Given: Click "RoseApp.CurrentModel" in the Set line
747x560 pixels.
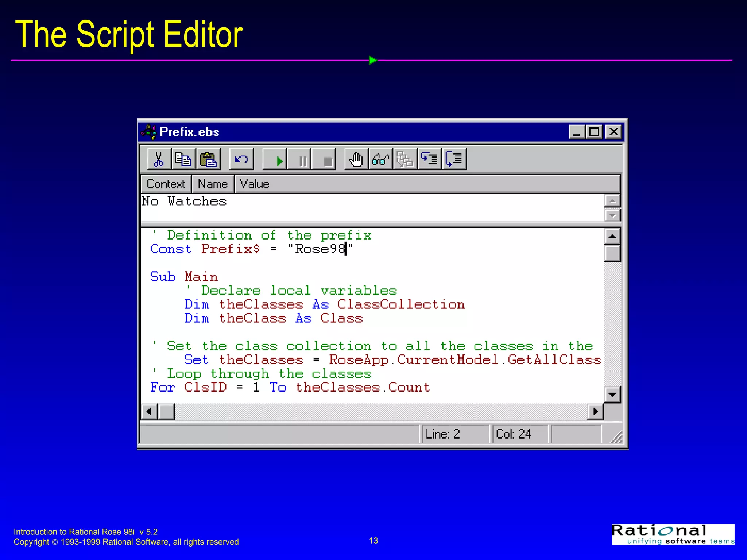Looking at the screenshot, I should 414,360.
